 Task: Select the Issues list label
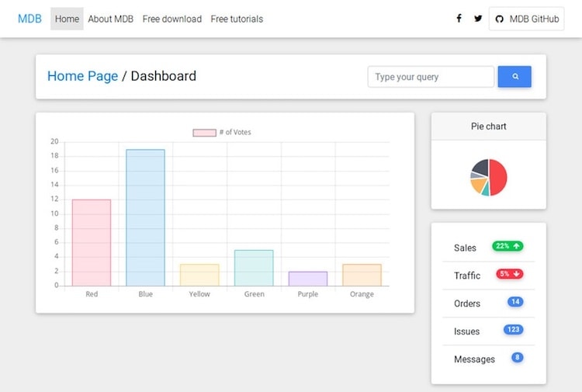[x=466, y=331]
